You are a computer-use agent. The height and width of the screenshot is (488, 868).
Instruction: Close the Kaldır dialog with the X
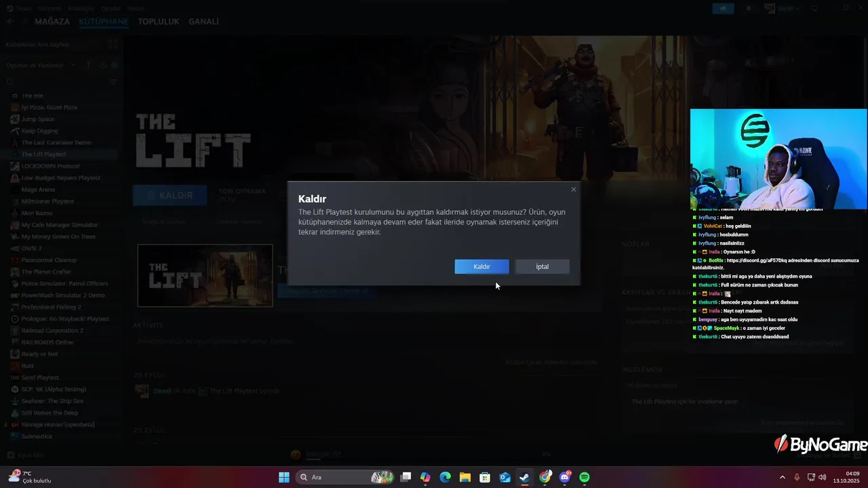click(x=574, y=189)
